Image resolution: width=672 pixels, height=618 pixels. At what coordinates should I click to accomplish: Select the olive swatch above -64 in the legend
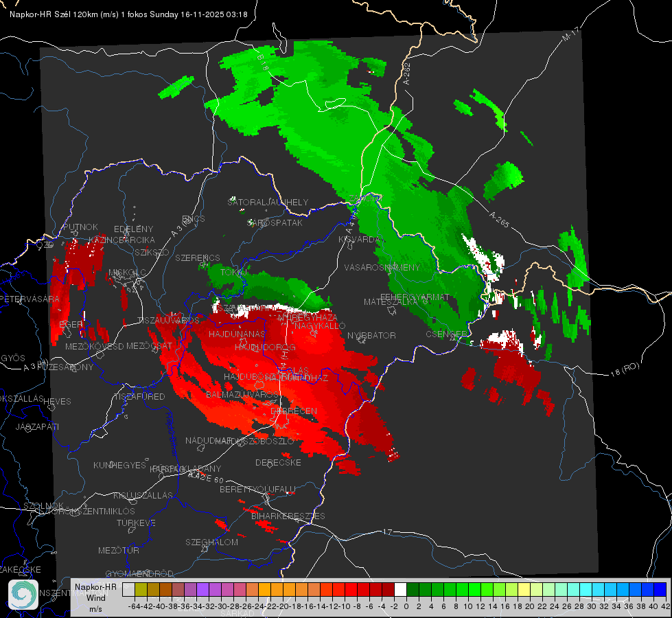[141, 589]
